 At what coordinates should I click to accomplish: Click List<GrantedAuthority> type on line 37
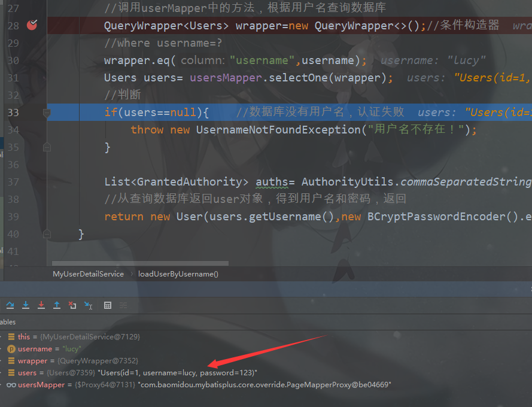pyautogui.click(x=177, y=182)
